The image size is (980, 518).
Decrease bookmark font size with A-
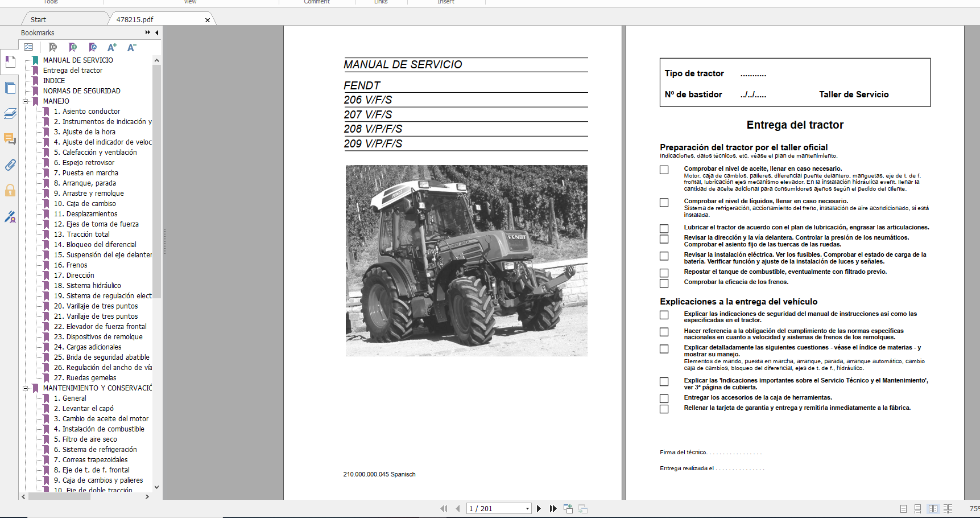[131, 47]
